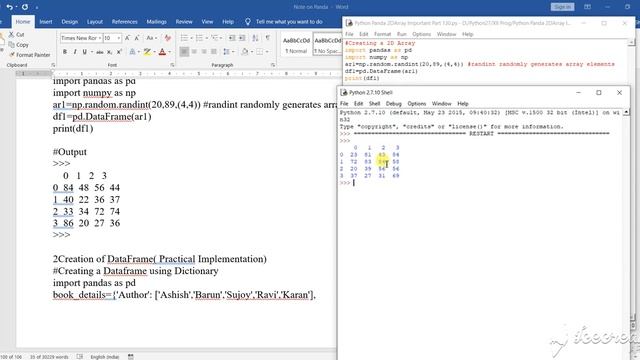The height and width of the screenshot is (360, 640).
Task: Click up arrow of Python Shell scrollbar
Action: (x=626, y=113)
